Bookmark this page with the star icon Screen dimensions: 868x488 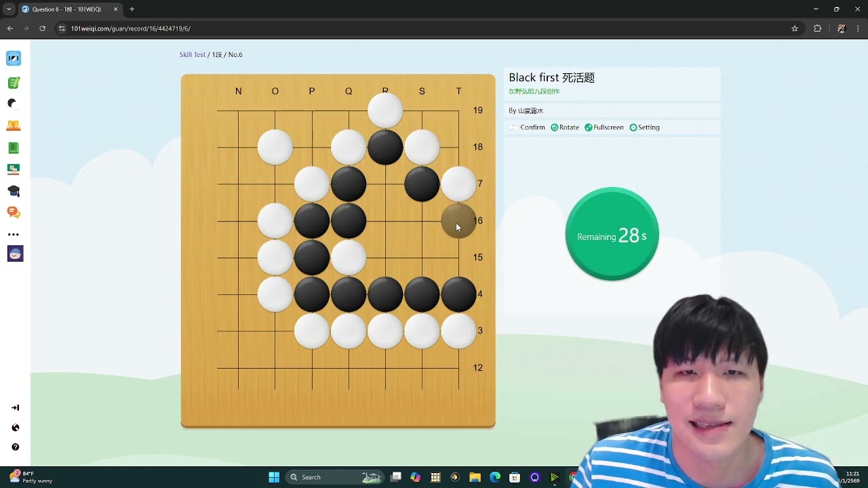(x=795, y=28)
